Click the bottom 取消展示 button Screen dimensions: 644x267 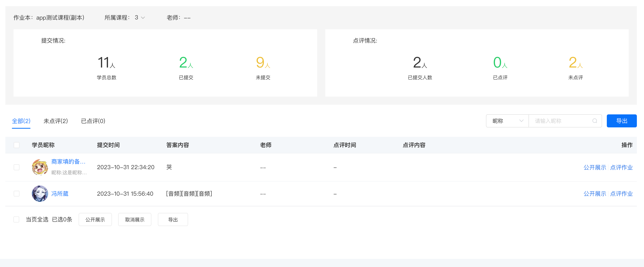point(135,219)
